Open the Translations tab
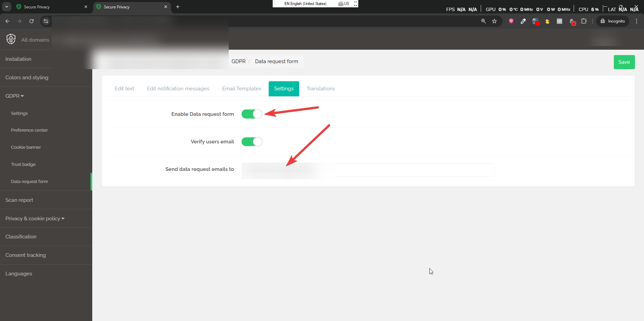This screenshot has width=644, height=321. [x=321, y=88]
